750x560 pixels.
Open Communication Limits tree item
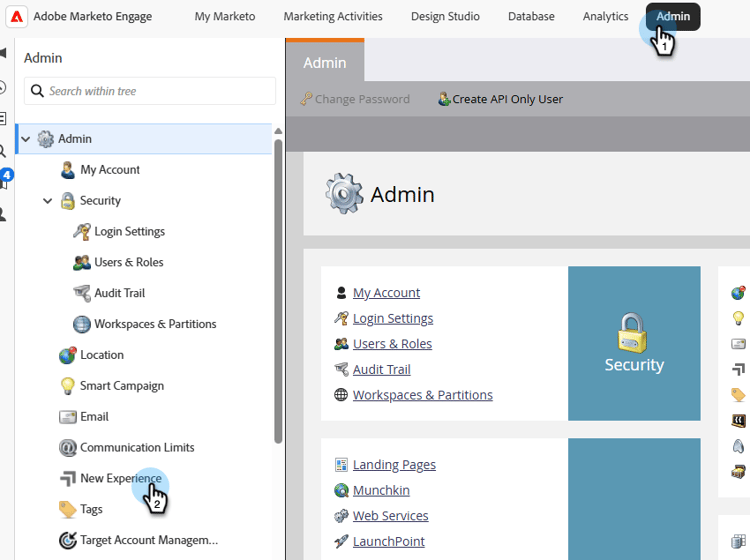(x=137, y=448)
